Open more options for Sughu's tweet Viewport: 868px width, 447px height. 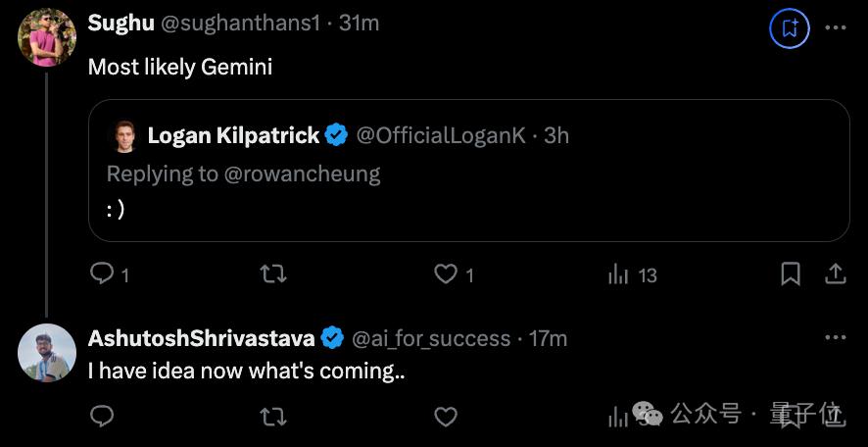(835, 28)
